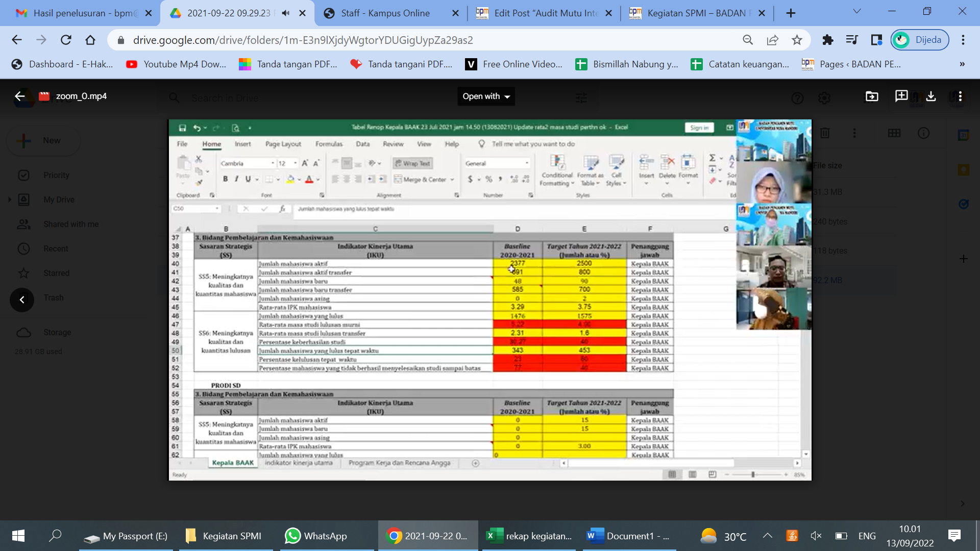Open the Chrome extensions puzzle icon

[x=827, y=40]
